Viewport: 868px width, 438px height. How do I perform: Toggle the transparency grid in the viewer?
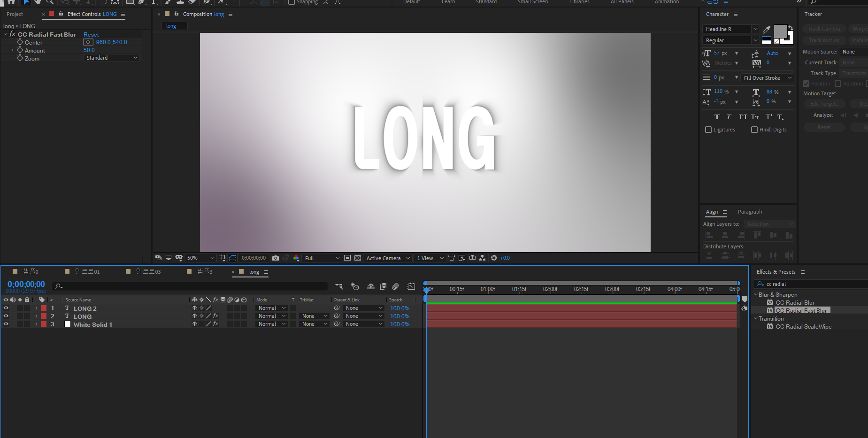click(358, 258)
